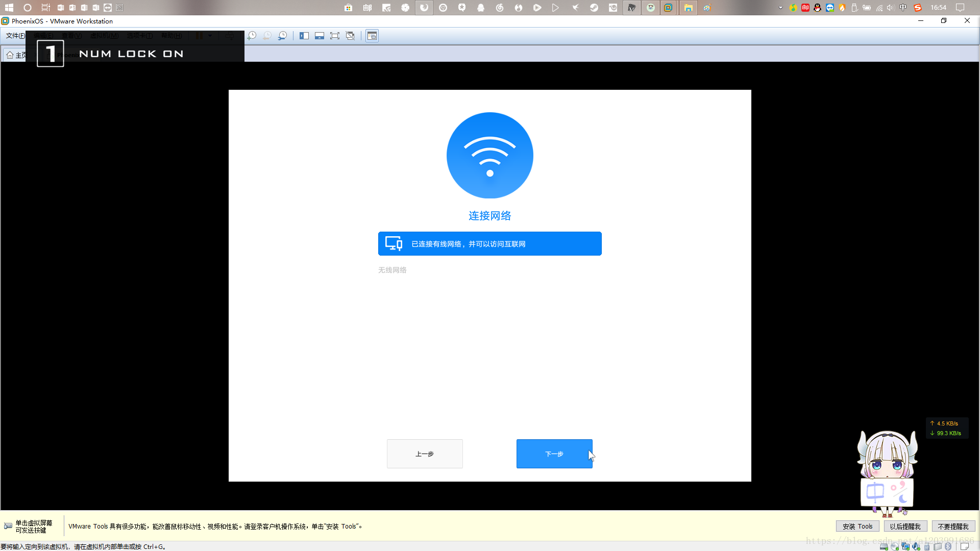Click the hard disk status icon
980x551 pixels.
click(x=884, y=546)
